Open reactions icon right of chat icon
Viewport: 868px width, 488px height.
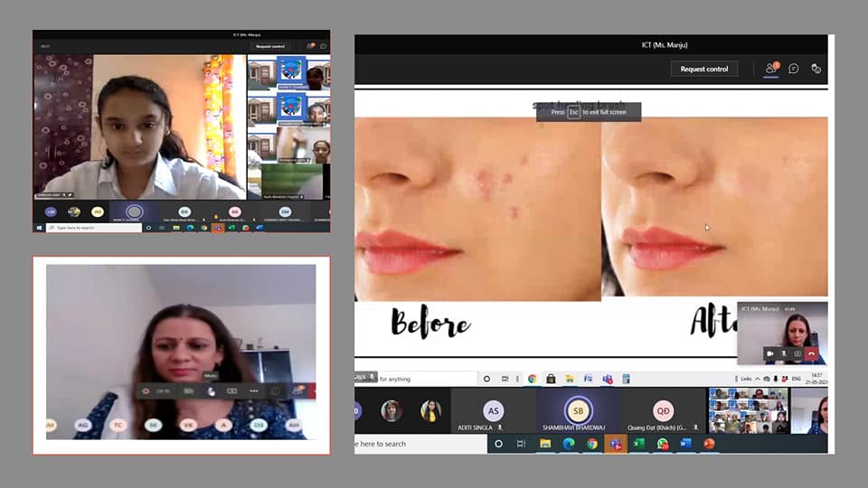pos(816,69)
